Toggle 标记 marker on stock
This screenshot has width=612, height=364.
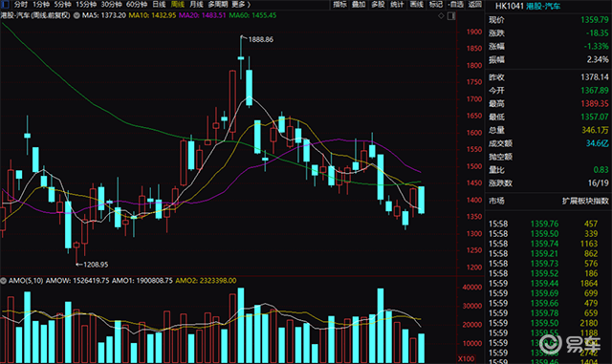pos(436,5)
